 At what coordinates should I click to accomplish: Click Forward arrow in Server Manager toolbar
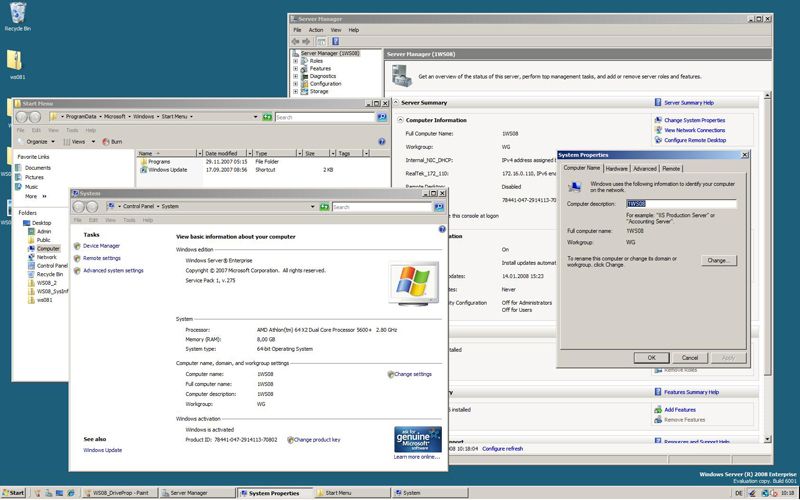click(x=306, y=41)
